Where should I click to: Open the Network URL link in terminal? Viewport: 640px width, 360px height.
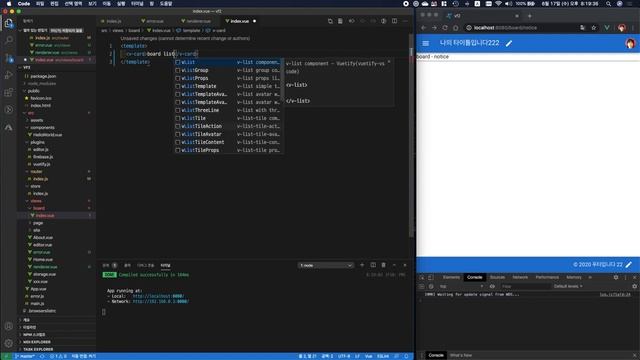[160, 301]
